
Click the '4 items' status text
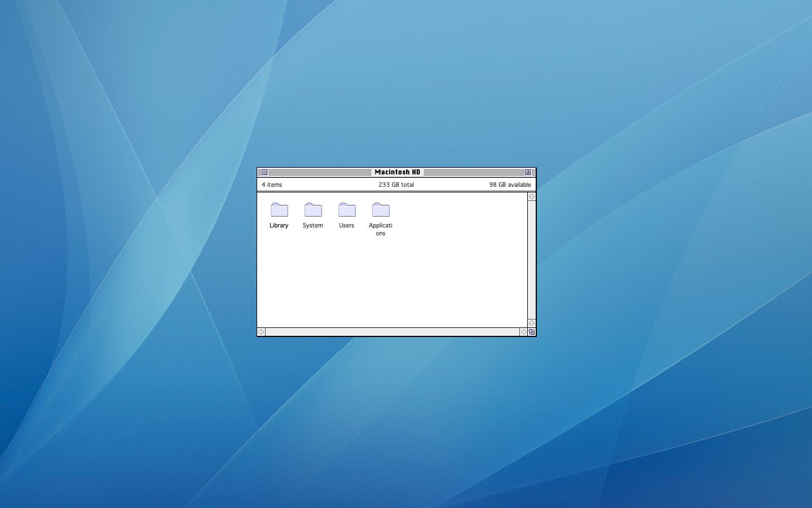point(272,185)
